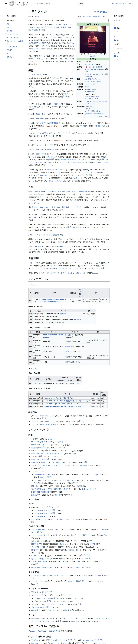Image resolution: width=138 pixels, height=644 pixels.
Task: Click the magnifier icon in search box
Action: pyautogui.click(x=35, y=4)
